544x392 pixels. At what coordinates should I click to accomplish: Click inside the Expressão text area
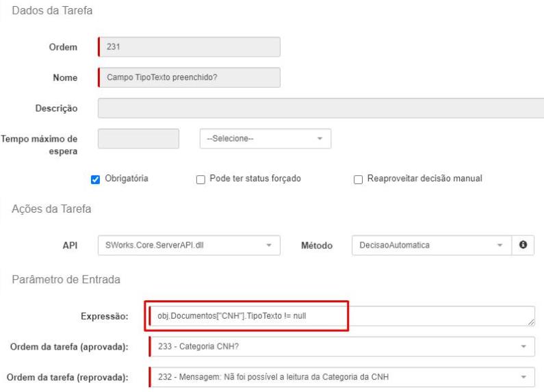point(342,316)
